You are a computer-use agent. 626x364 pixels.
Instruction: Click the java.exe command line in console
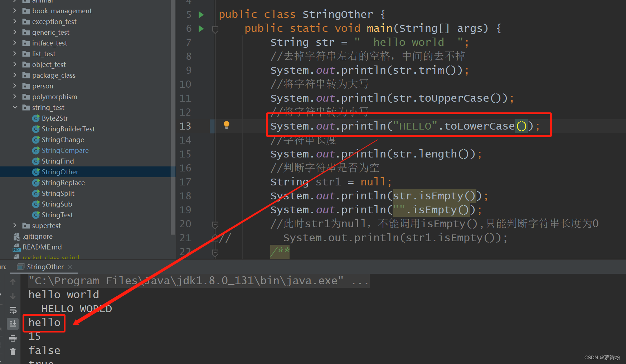(199, 281)
